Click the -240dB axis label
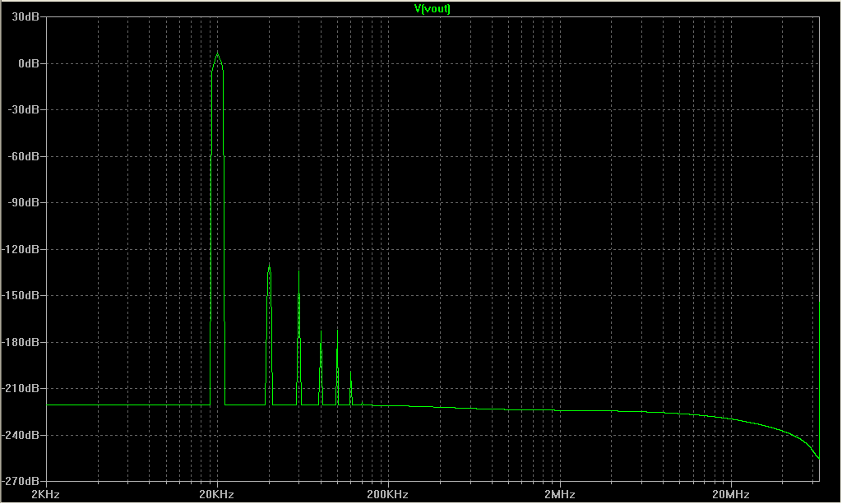 [x=21, y=435]
